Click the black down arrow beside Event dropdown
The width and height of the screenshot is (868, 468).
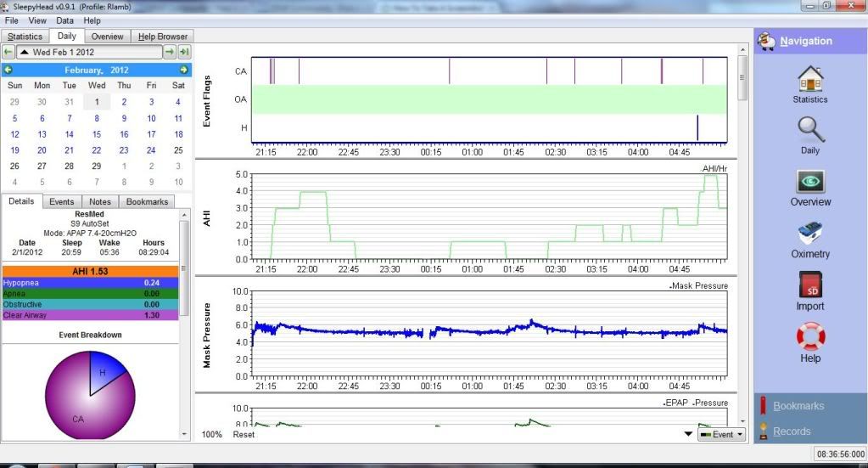pyautogui.click(x=688, y=434)
